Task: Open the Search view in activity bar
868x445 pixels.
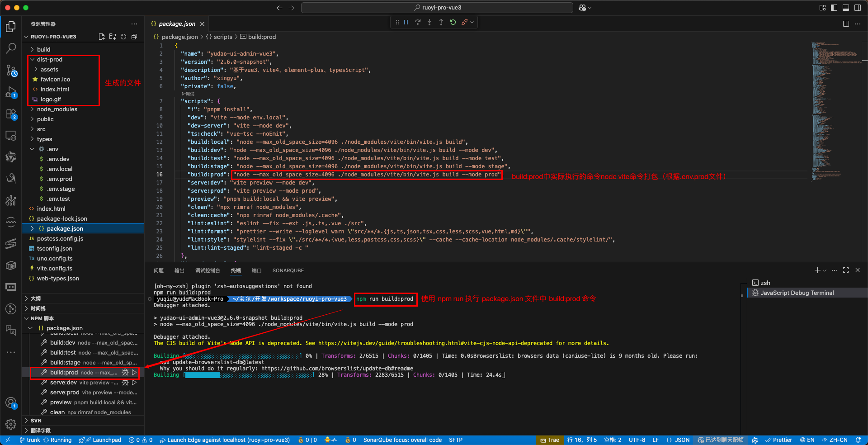Action: tap(11, 48)
